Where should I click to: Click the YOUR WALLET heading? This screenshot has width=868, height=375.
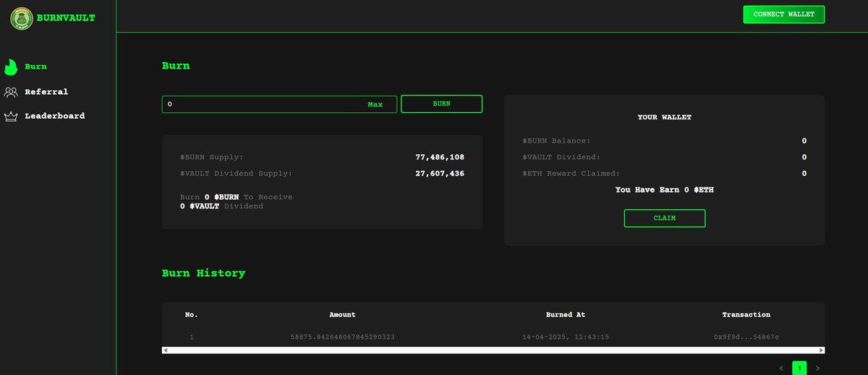(664, 117)
